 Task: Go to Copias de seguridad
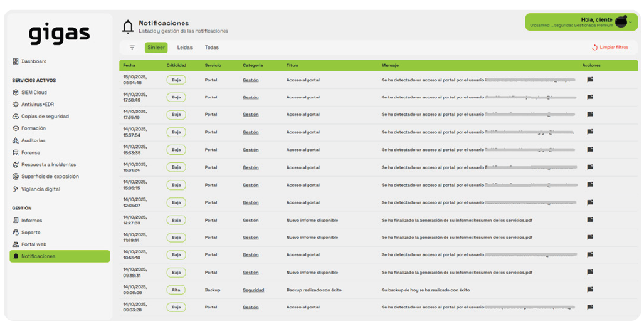(x=45, y=117)
